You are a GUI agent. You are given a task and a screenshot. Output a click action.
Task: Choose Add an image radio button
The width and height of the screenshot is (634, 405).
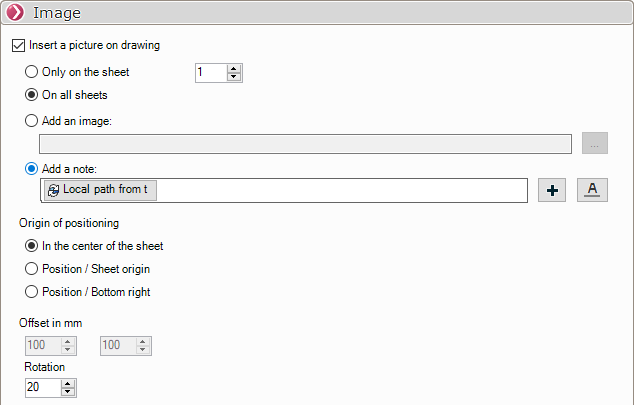32,121
